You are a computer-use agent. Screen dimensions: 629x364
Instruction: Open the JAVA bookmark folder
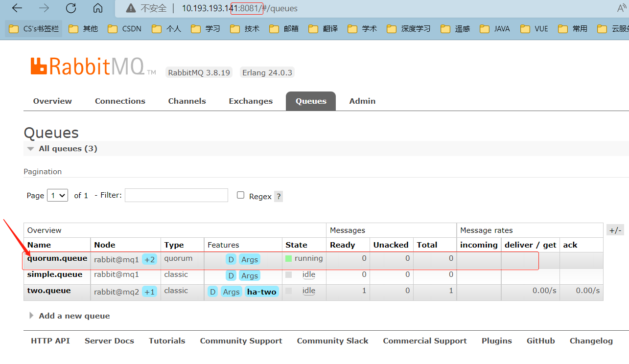point(495,29)
